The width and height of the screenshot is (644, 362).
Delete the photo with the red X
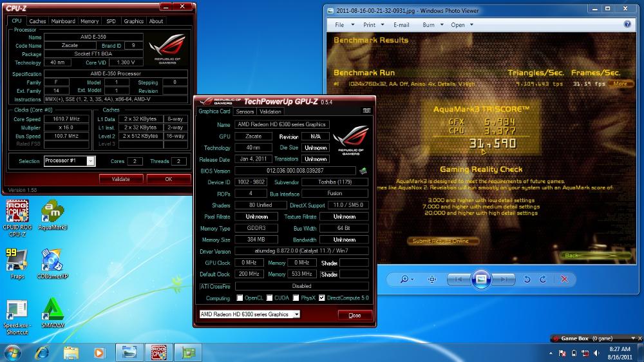(564, 280)
